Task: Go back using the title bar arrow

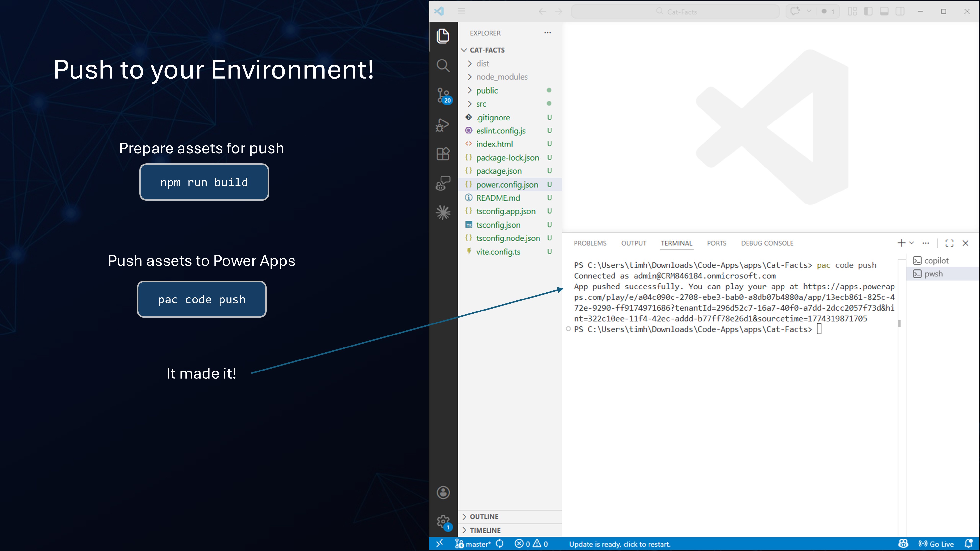Action: coord(542,12)
